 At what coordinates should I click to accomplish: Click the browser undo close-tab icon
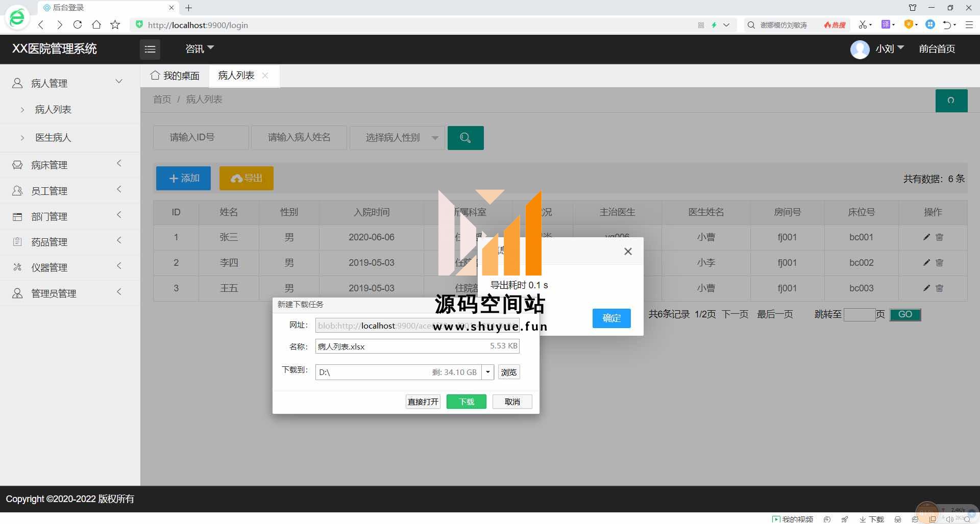coord(947,24)
